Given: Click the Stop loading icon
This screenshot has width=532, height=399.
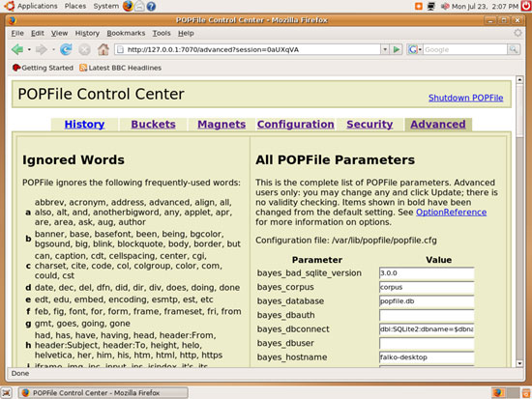Looking at the screenshot, I should (84, 50).
